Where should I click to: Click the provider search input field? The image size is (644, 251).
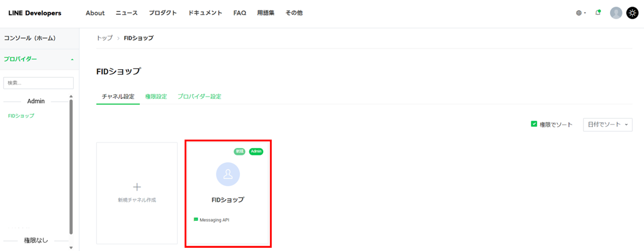click(x=38, y=83)
